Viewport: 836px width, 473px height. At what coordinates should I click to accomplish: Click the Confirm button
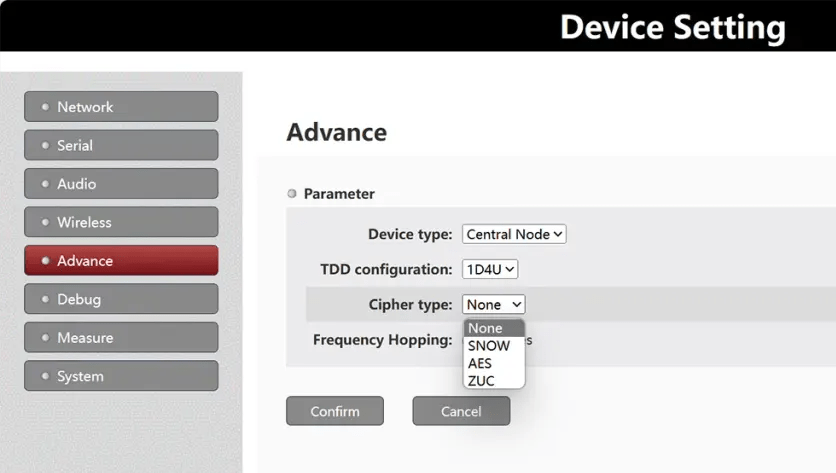pos(335,411)
